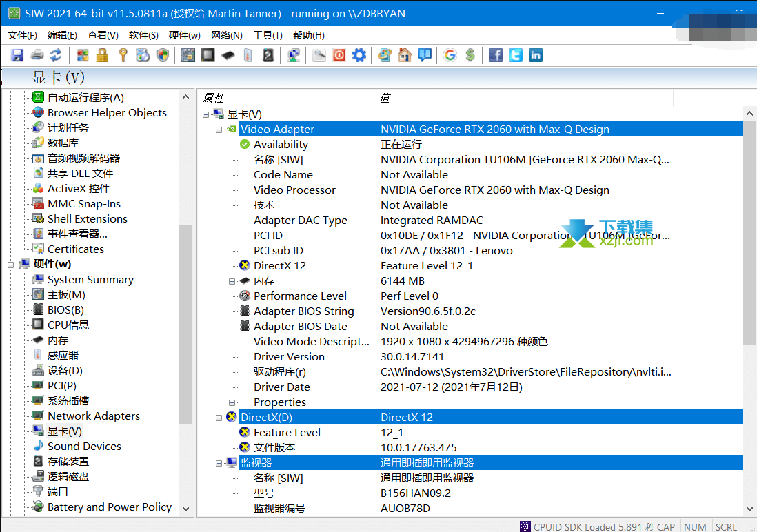Image resolution: width=757 pixels, height=532 pixels.
Task: Collapse the DirectX(D) node
Action: pos(219,418)
